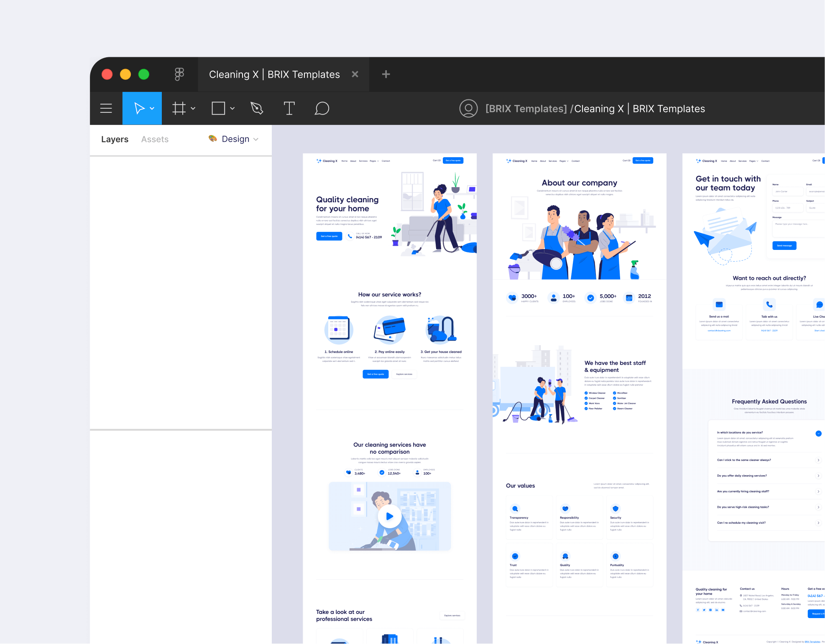Open the hamburger main menu

coord(106,108)
